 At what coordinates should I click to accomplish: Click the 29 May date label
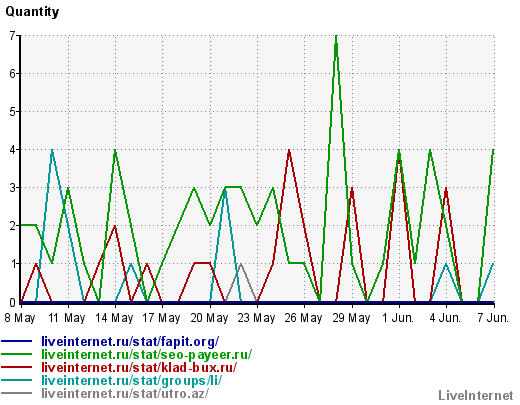[x=351, y=318]
